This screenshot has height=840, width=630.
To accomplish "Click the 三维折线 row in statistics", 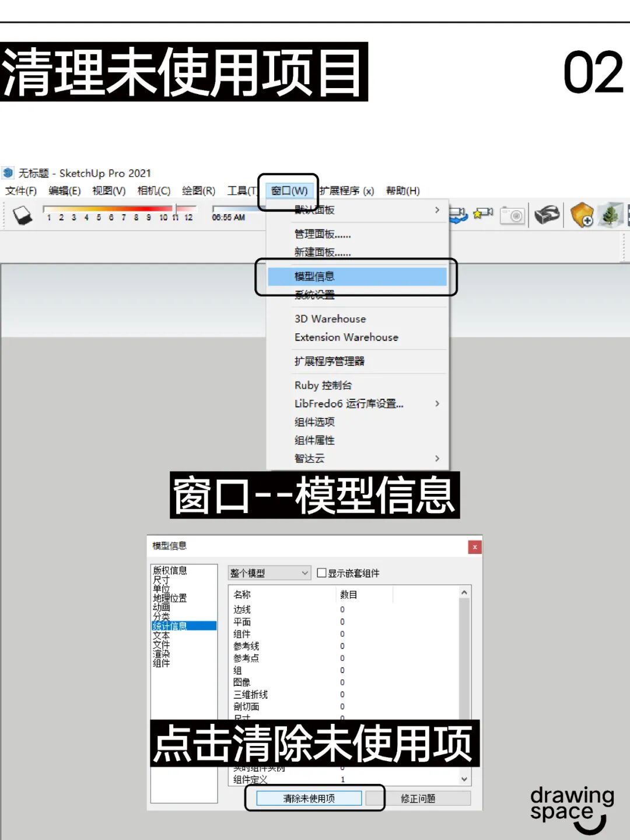I will (344, 695).
